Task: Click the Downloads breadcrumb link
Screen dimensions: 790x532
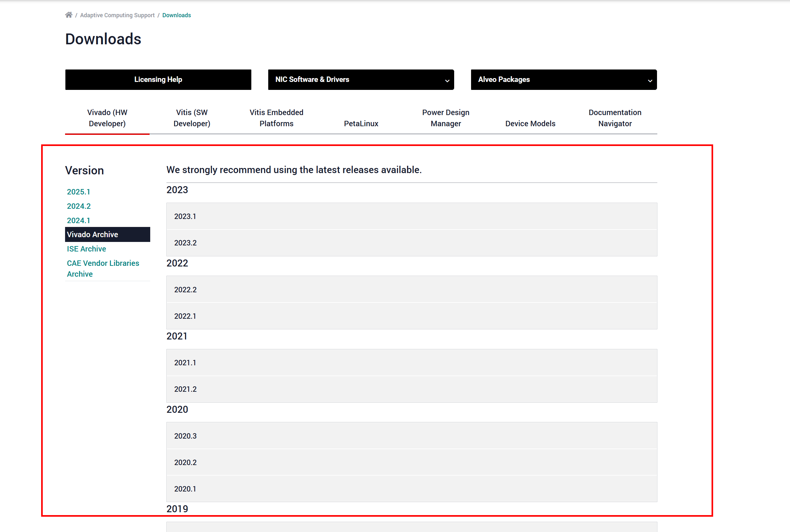Action: click(177, 15)
